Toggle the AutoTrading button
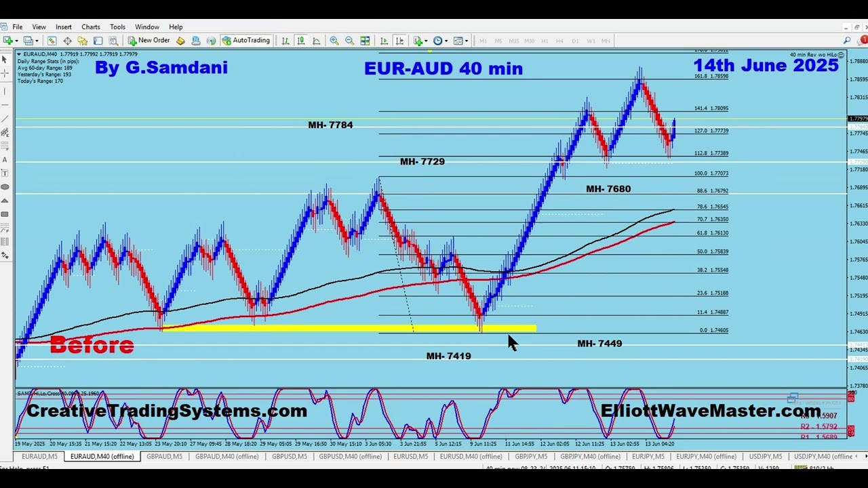The height and width of the screenshot is (488, 868). pos(245,41)
